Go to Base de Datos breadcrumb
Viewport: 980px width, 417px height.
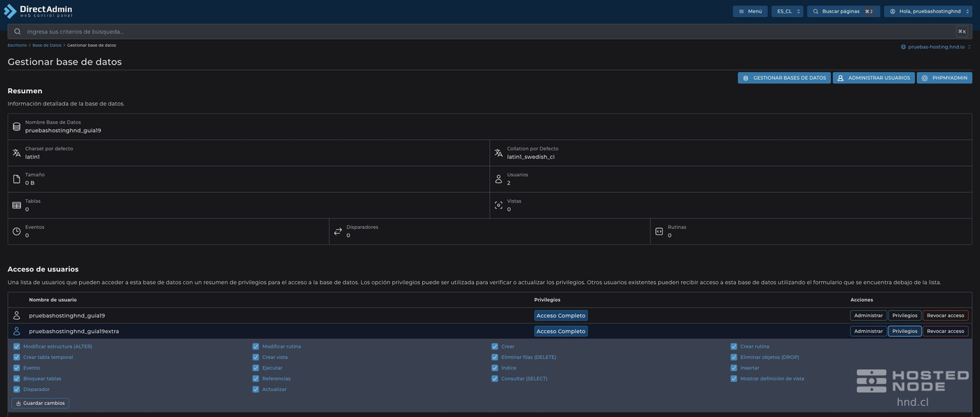47,45
